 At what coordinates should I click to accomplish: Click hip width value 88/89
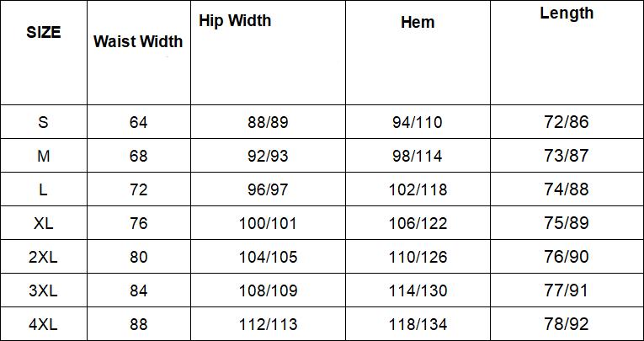point(268,122)
